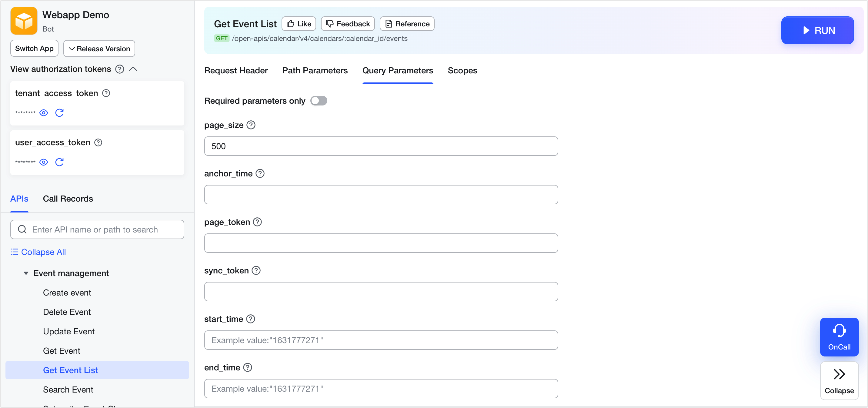Select the APIs tab
This screenshot has height=408, width=868.
coord(19,199)
